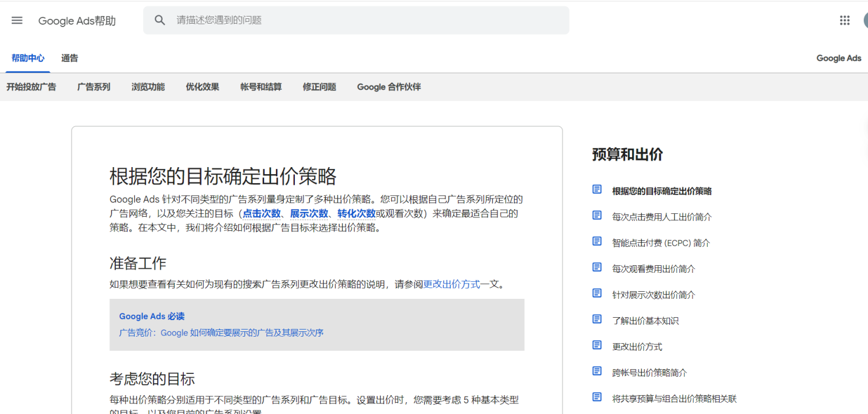This screenshot has width=868, height=414.
Task: Open the Google apps grid
Action: 844,19
